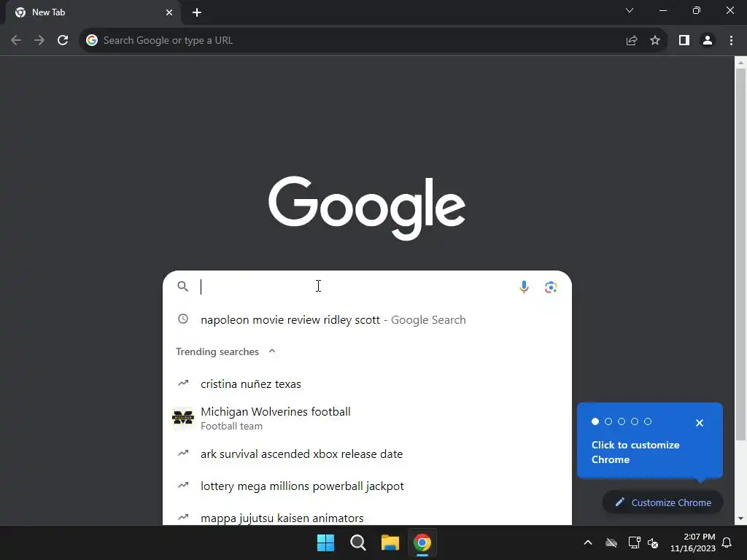Open the profile avatar icon

708,41
